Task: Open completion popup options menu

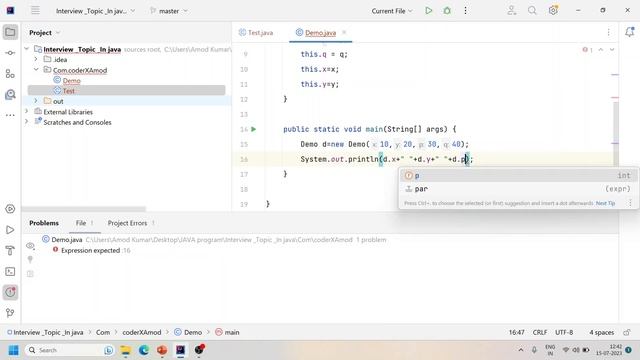Action: 630,203
